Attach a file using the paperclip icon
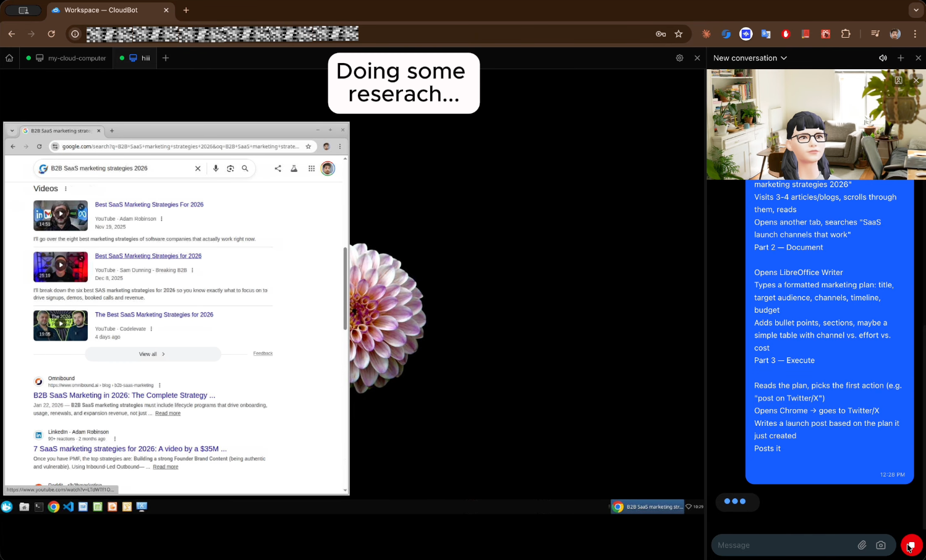 click(x=862, y=545)
